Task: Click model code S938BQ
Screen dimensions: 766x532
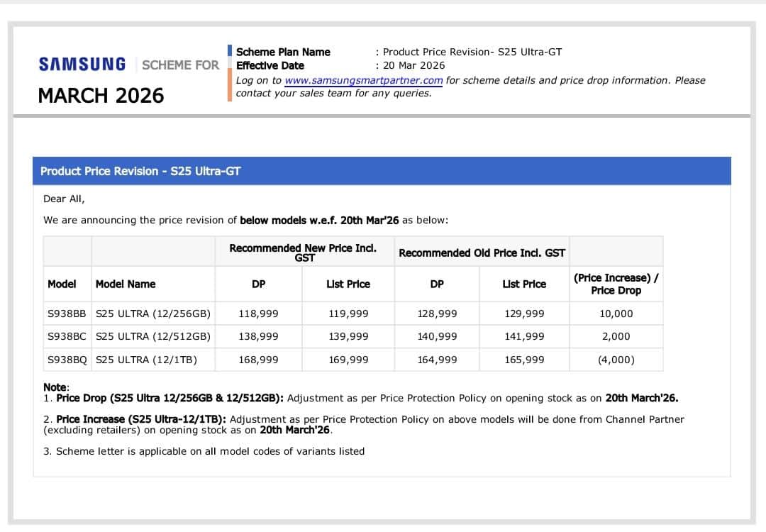Action: [67, 360]
